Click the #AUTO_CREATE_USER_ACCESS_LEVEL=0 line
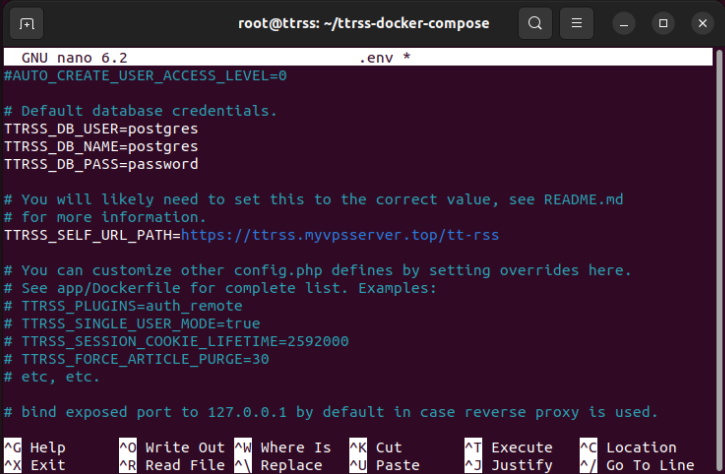 pyautogui.click(x=146, y=75)
